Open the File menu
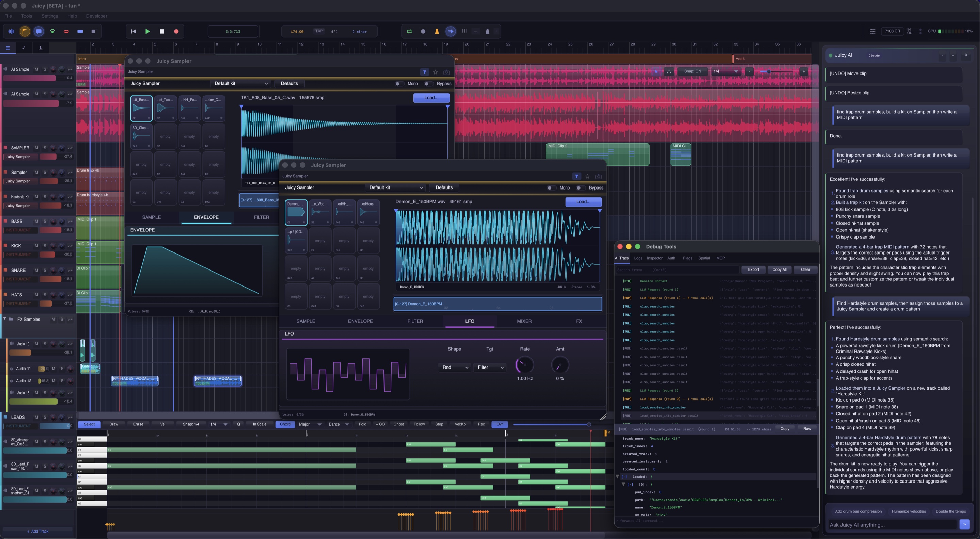Screen dimensions: 980x539 coord(7,16)
